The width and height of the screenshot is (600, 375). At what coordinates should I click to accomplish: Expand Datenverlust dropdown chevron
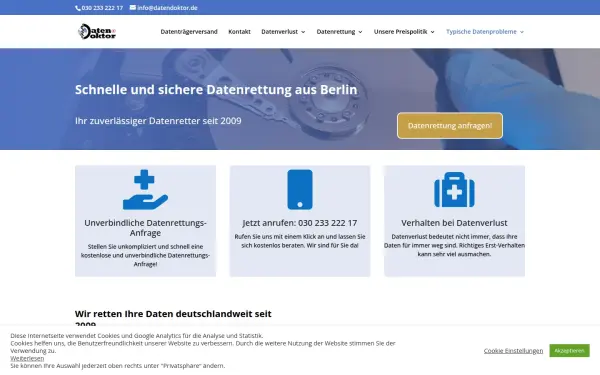coord(303,32)
